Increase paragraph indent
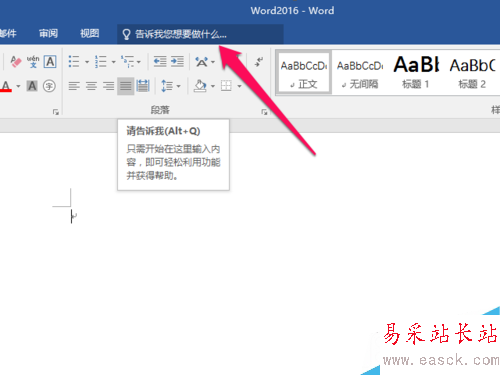This screenshot has height=375, width=500. pos(177,61)
